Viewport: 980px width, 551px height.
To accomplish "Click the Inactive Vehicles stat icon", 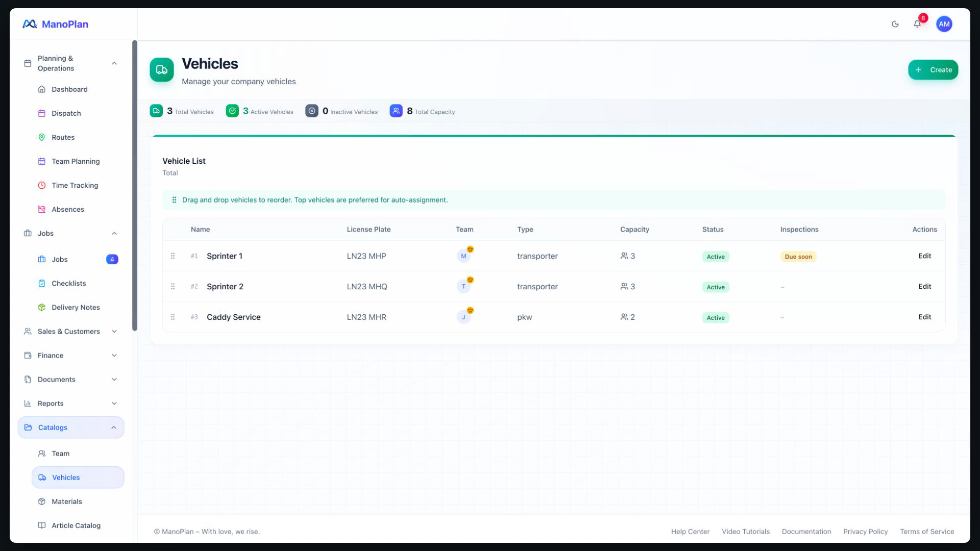I will coord(312,111).
